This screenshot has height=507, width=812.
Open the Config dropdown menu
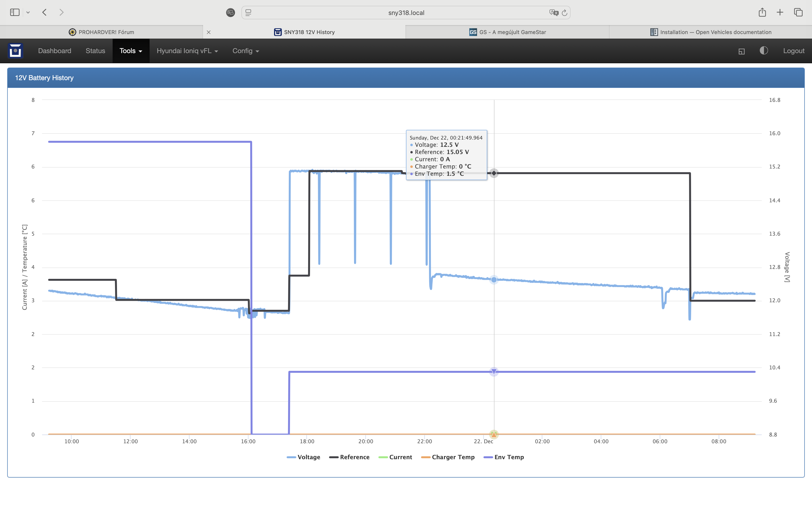[x=246, y=51]
